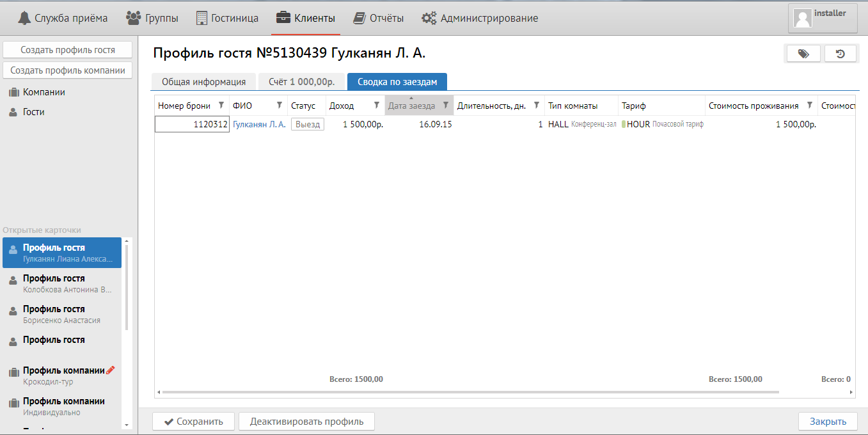This screenshot has width=868, height=435.
Task: Click Деактивировать профиль button
Action: [306, 422]
